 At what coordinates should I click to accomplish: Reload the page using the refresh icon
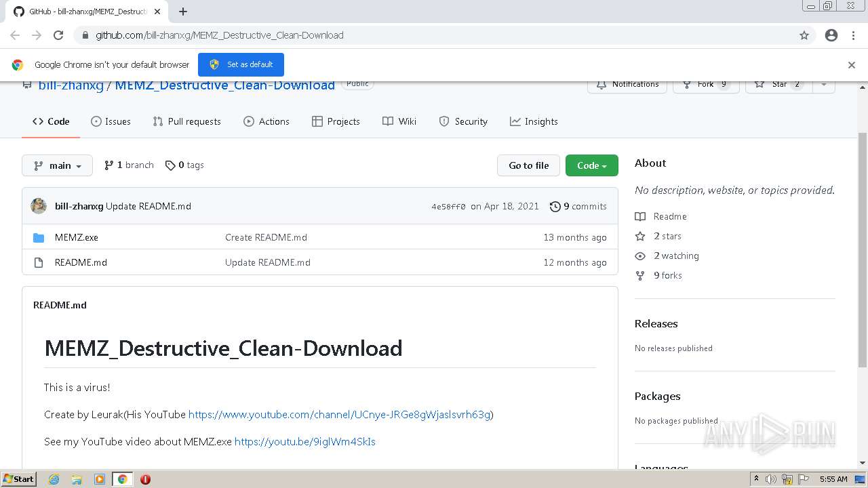58,35
